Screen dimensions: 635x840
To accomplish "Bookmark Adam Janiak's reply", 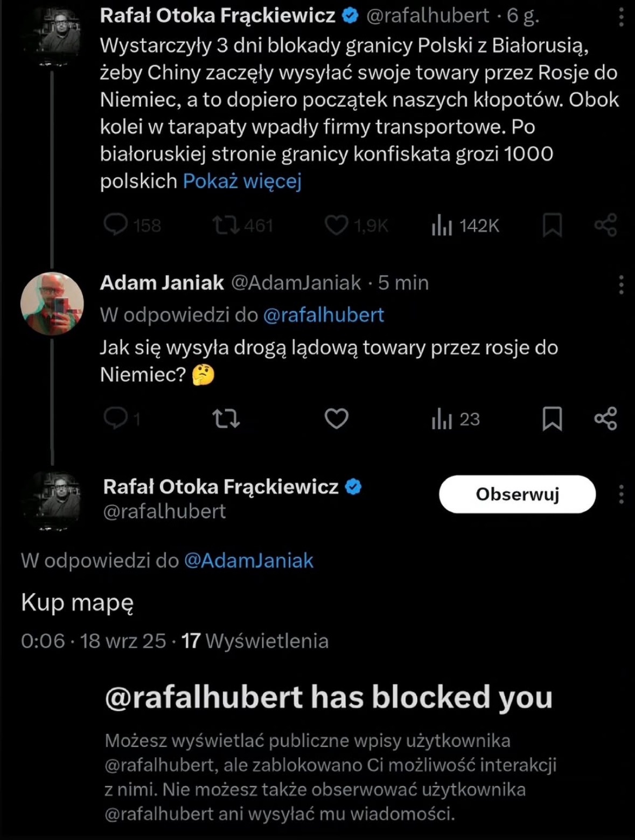I will coord(552,418).
